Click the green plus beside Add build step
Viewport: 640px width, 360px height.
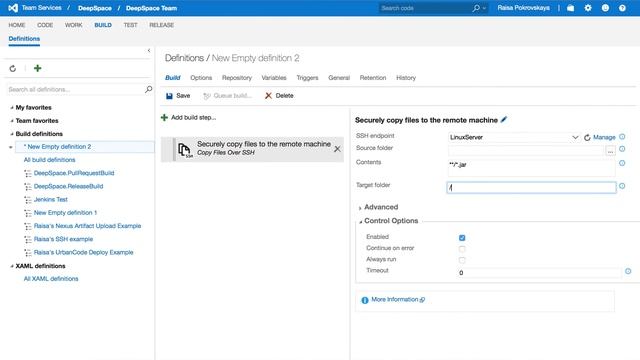tap(164, 118)
